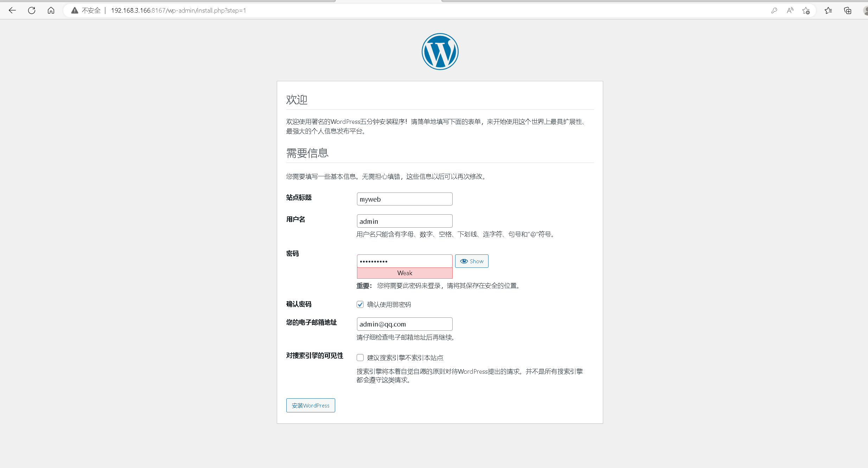Image resolution: width=868 pixels, height=468 pixels.
Task: Enable discourage search engines checkbox
Action: coord(360,358)
